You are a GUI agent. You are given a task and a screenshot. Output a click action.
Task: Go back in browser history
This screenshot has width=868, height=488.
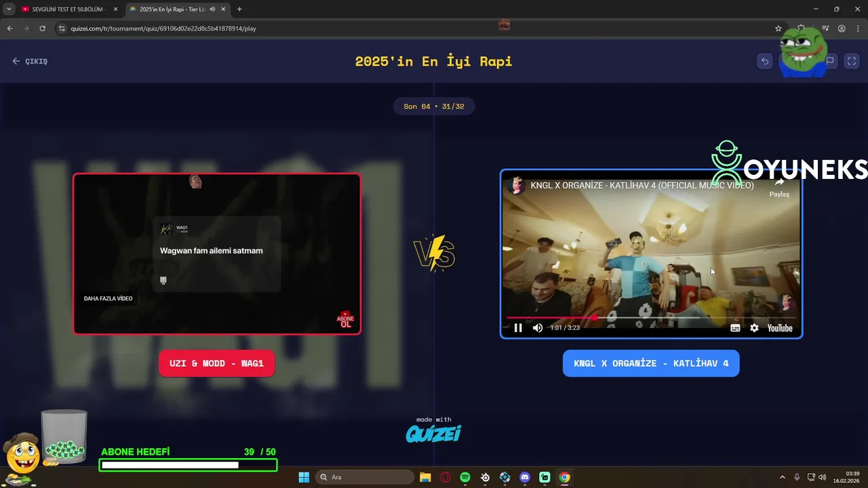click(9, 28)
